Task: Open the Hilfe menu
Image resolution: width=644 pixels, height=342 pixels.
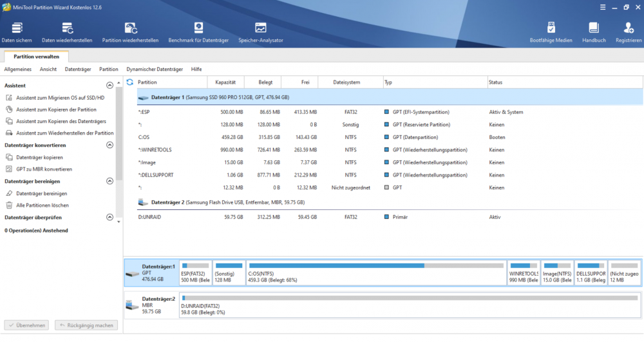Action: [x=196, y=70]
